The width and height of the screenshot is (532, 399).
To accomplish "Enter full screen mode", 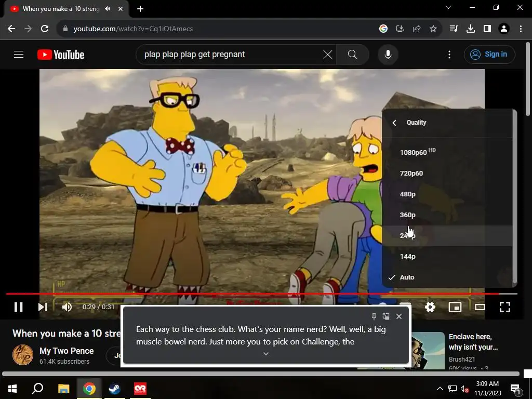I will click(x=505, y=307).
